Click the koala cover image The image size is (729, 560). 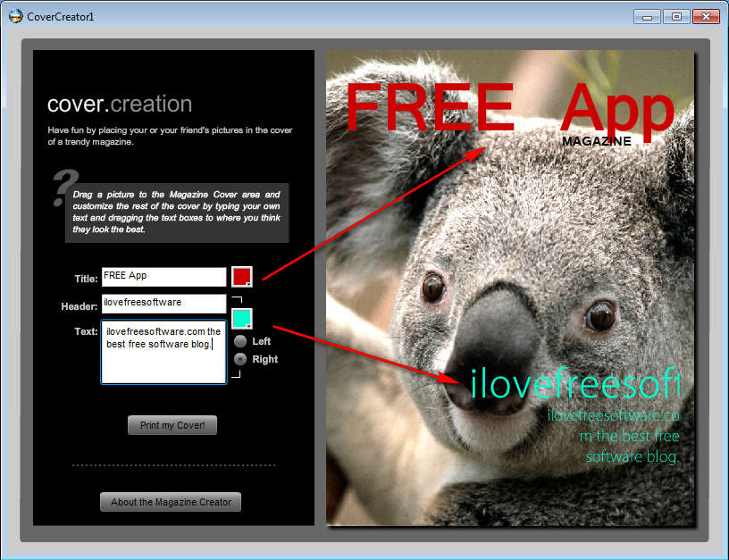(510, 288)
